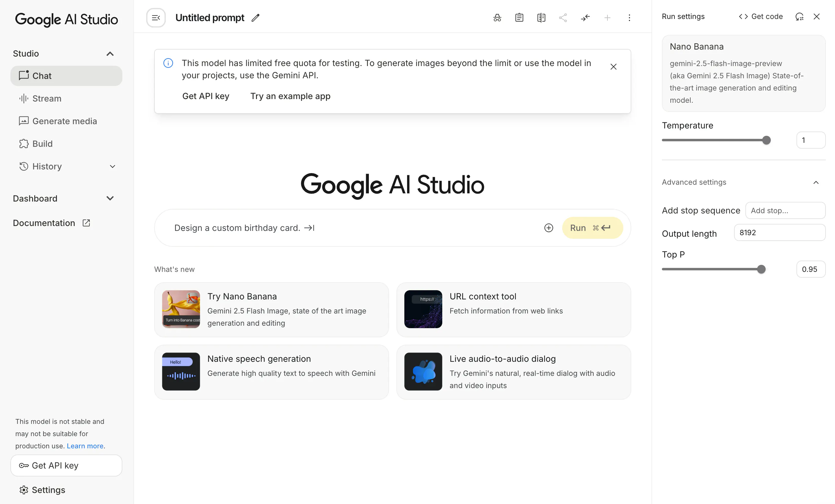Viewport: 835px width, 504px height.
Task: Adjust the Top P slider handle
Action: click(761, 269)
